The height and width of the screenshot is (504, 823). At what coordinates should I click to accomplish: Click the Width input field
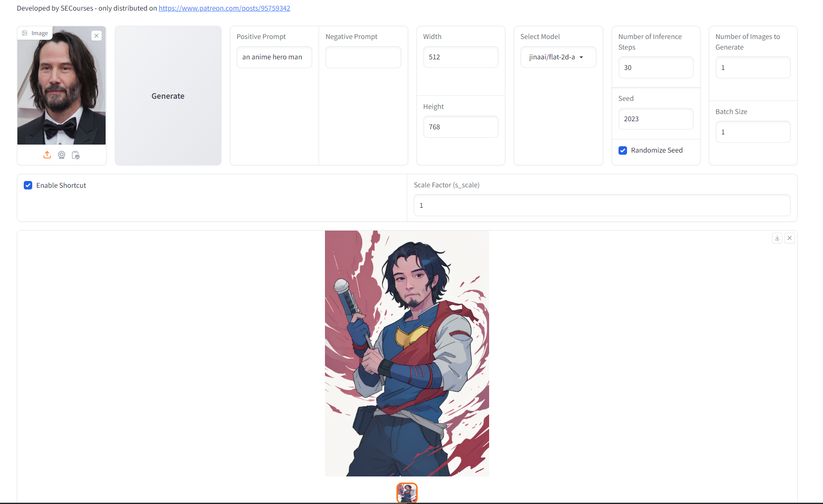pyautogui.click(x=460, y=57)
